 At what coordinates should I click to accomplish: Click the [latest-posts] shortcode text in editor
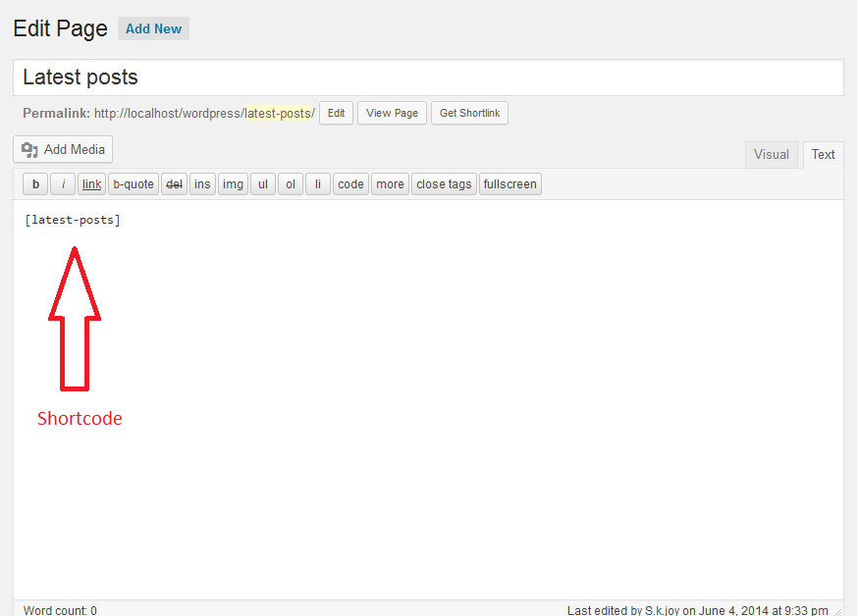tap(72, 220)
